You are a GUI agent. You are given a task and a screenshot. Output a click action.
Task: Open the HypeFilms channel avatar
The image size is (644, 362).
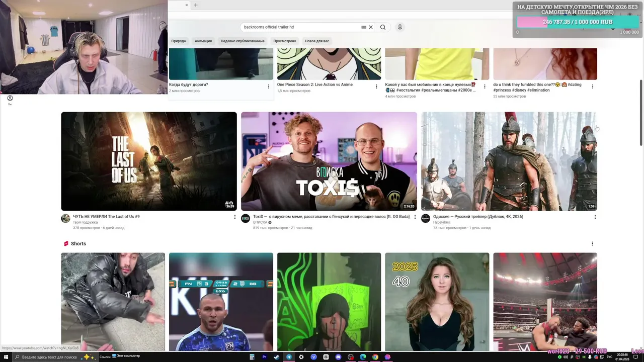[x=426, y=218]
